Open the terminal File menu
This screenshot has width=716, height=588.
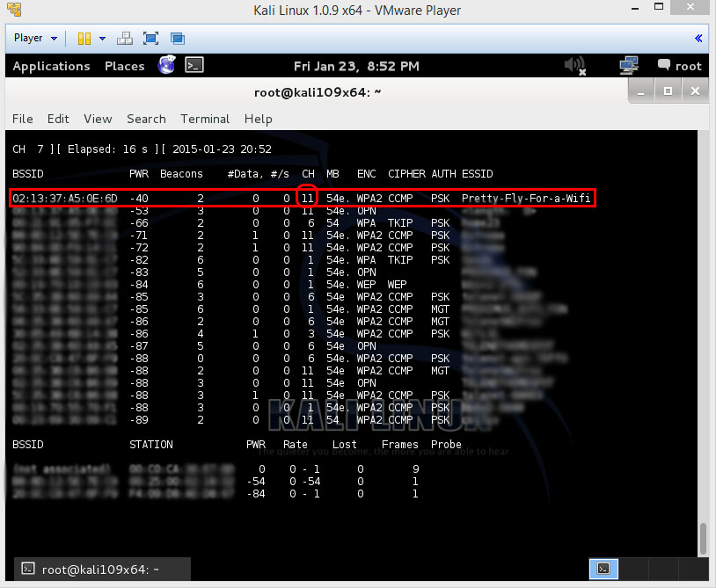point(22,119)
